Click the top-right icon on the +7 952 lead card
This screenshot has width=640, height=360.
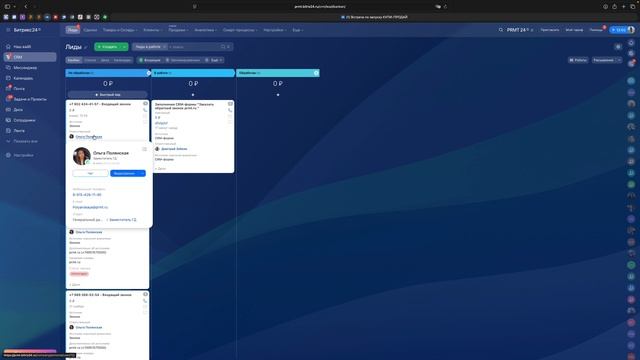(145, 104)
